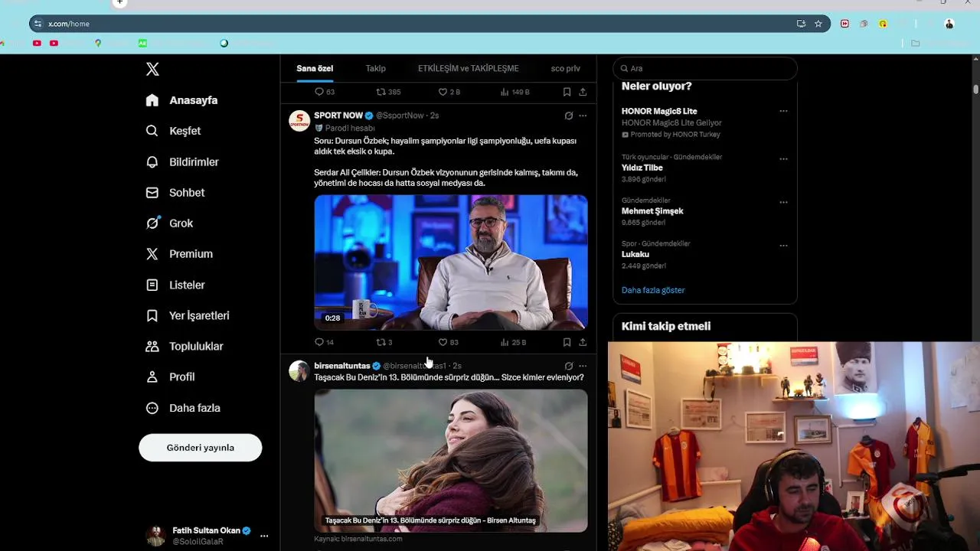Open Keşfet explore page

(174, 131)
